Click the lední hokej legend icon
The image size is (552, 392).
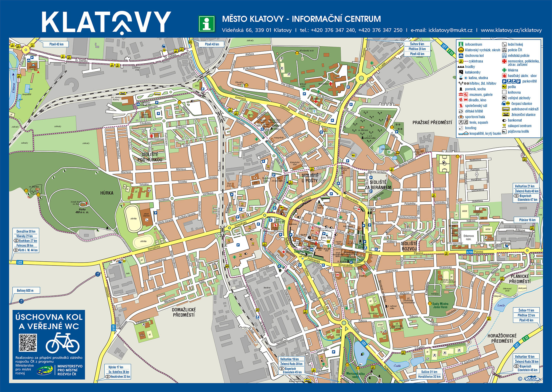(504, 44)
